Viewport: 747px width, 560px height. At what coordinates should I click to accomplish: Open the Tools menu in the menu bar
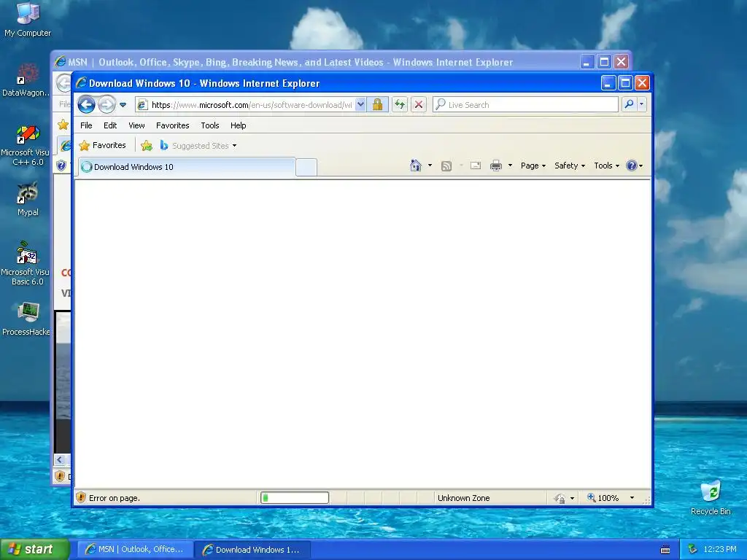209,125
